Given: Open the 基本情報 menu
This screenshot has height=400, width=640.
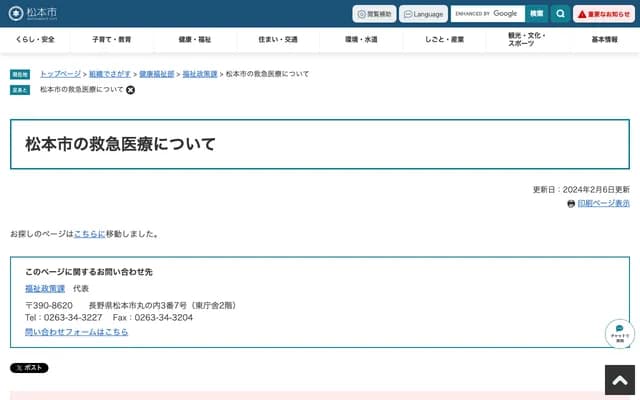Looking at the screenshot, I should (604, 40).
